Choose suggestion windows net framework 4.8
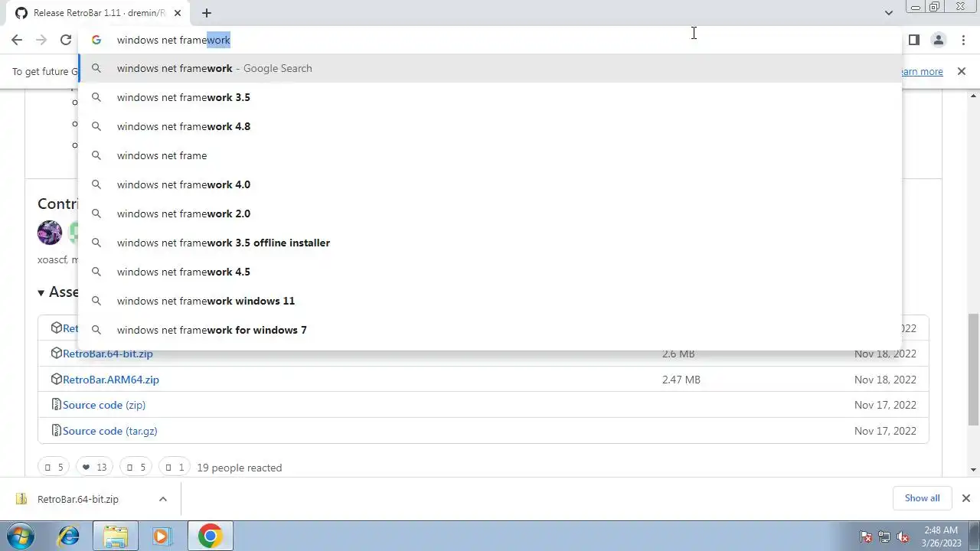 pos(490,126)
